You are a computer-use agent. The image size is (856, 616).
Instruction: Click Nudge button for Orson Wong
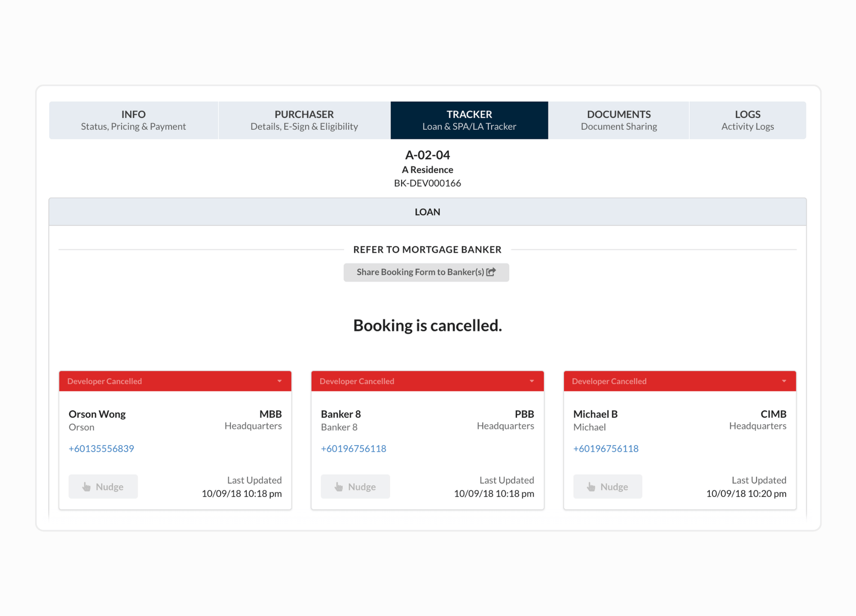pyautogui.click(x=103, y=486)
